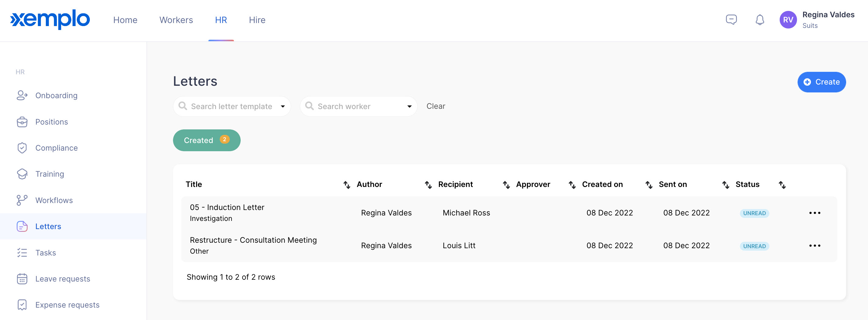Viewport: 868px width, 320px height.
Task: Open Workflows in the sidebar
Action: (x=54, y=200)
